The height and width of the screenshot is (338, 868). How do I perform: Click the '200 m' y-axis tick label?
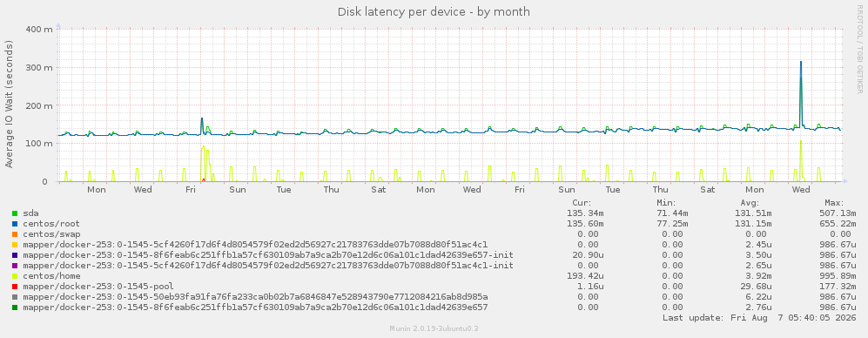(x=39, y=105)
